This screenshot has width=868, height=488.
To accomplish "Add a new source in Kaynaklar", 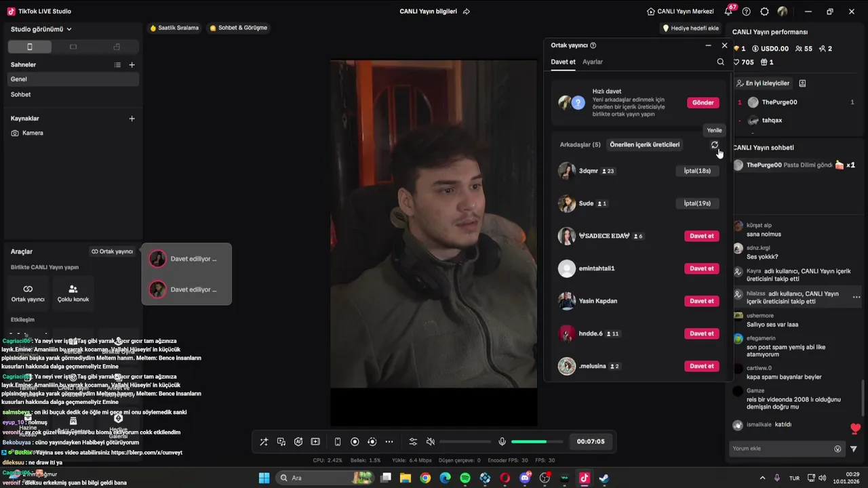I will tap(132, 119).
